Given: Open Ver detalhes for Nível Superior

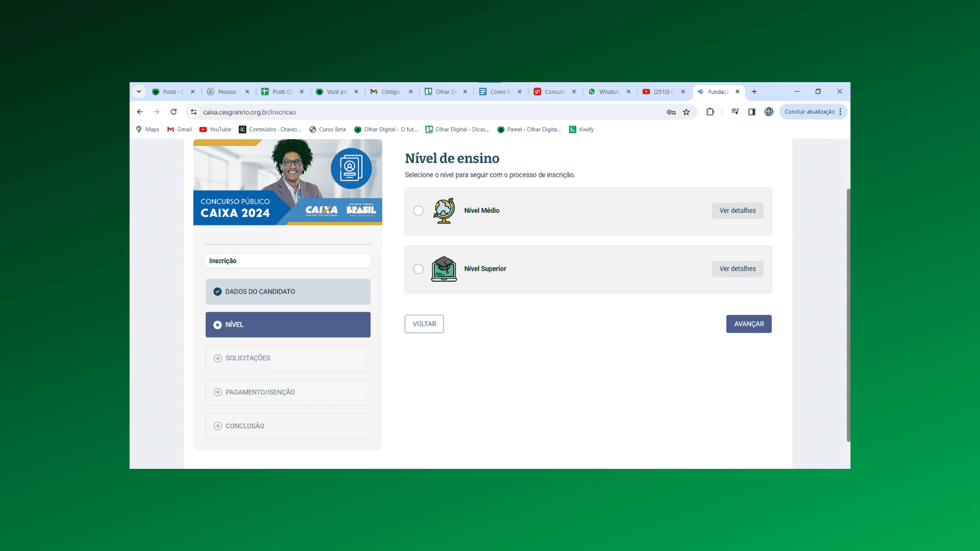Looking at the screenshot, I should pos(738,269).
